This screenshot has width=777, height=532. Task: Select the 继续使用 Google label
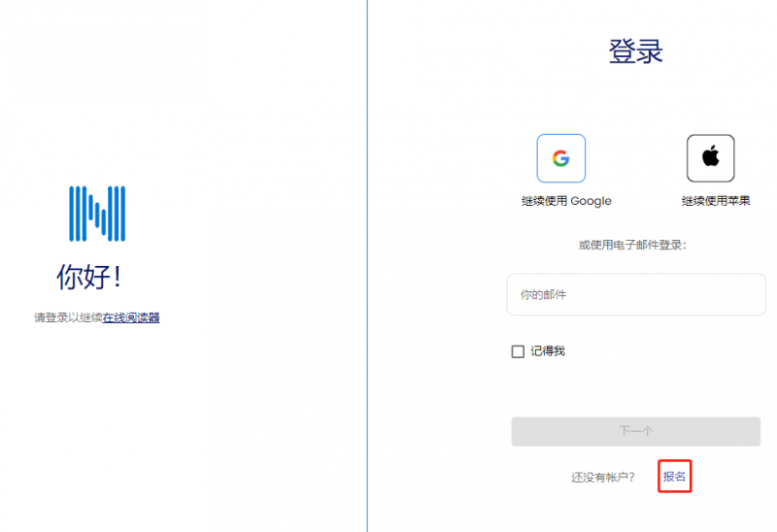566,201
